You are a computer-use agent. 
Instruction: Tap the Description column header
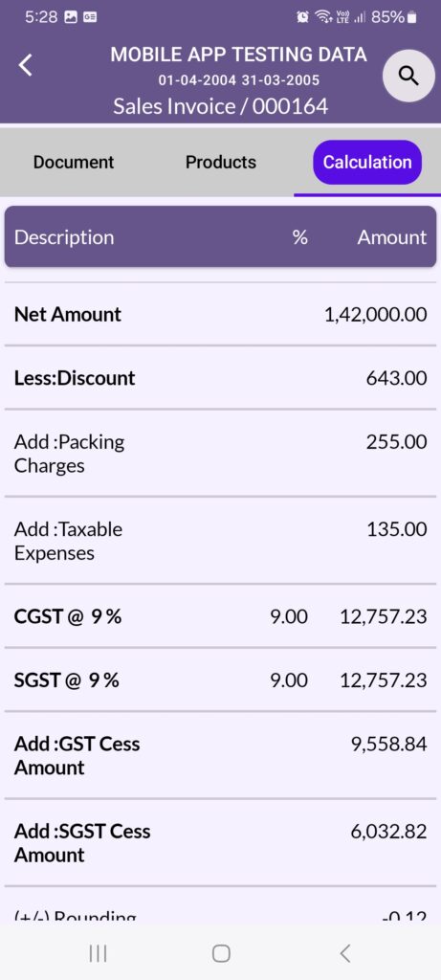[x=64, y=237]
